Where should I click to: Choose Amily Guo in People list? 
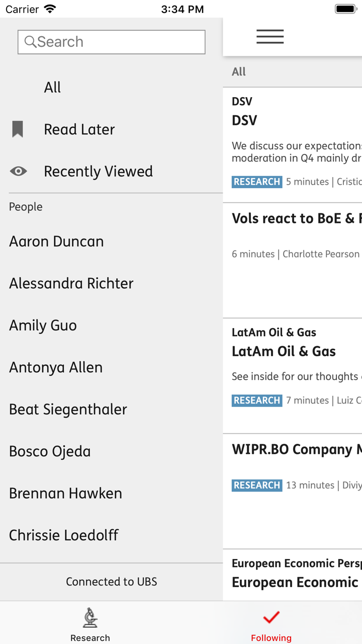[43, 326]
